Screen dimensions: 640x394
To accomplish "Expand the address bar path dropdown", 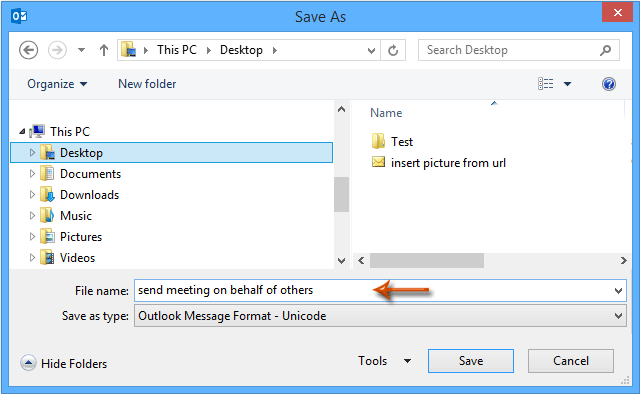I will click(x=371, y=51).
